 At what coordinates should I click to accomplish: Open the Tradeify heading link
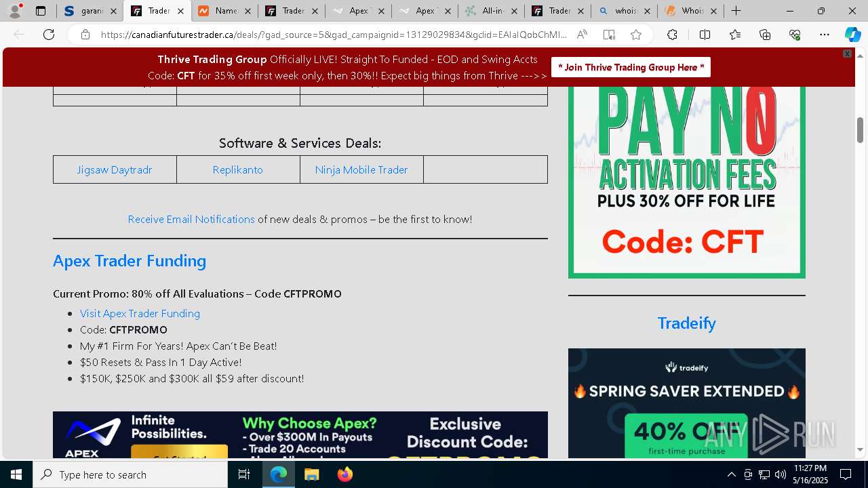(x=687, y=323)
